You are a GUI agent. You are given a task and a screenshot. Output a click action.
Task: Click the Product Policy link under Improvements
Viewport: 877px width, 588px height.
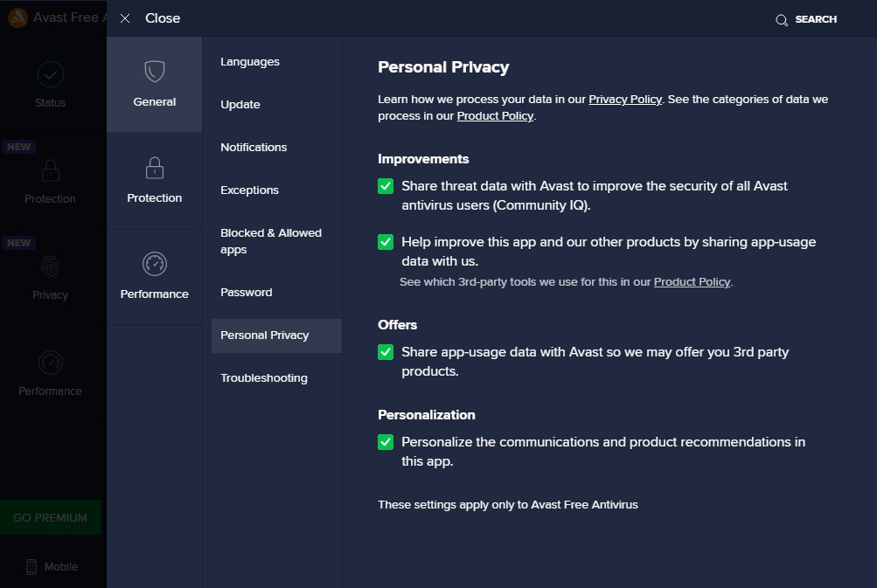[692, 282]
